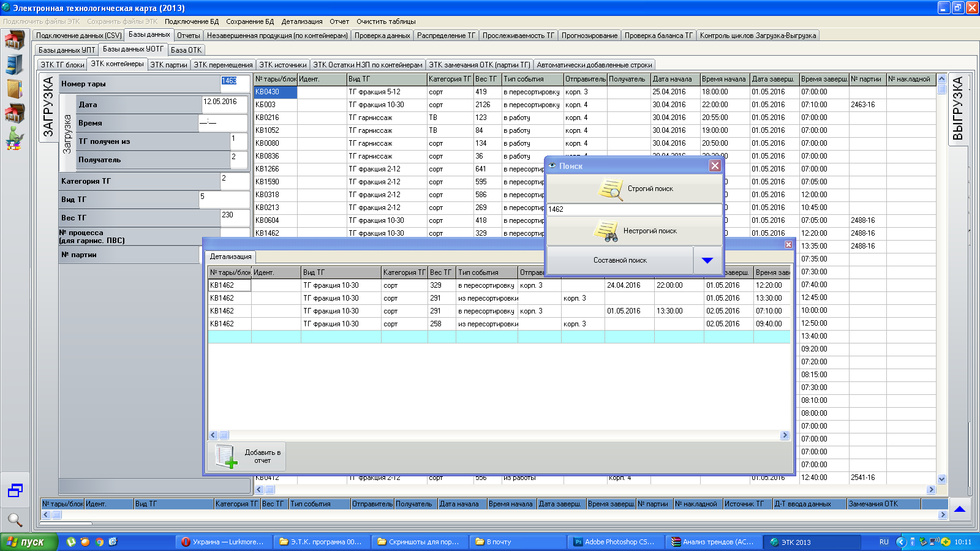The width and height of the screenshot is (980, 551).
Task: Click the Время input field
Action: pos(222,123)
